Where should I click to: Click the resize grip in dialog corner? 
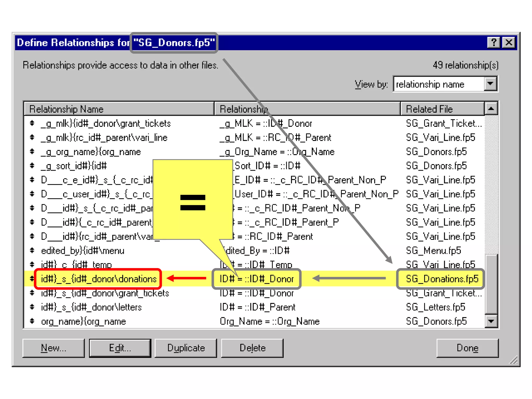click(513, 360)
